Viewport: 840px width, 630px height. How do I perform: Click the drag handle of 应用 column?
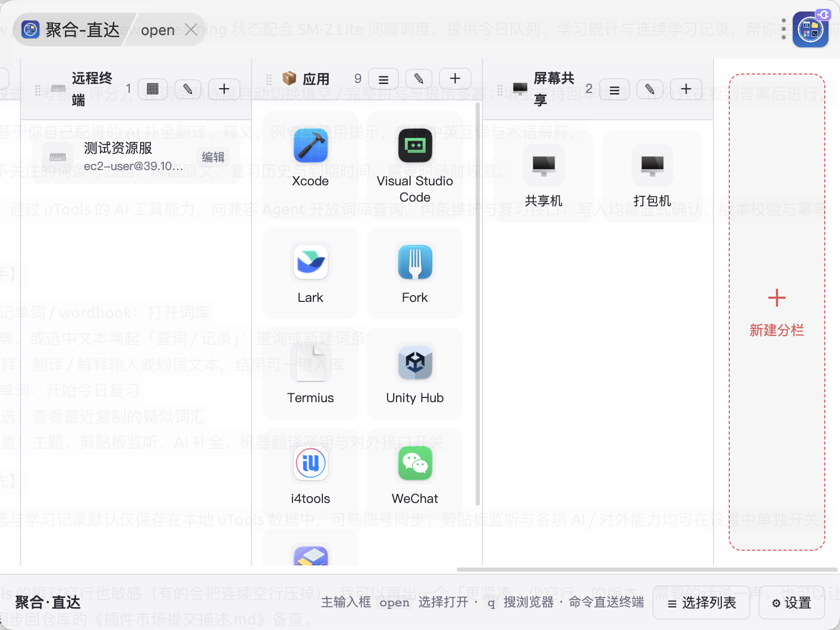click(269, 79)
